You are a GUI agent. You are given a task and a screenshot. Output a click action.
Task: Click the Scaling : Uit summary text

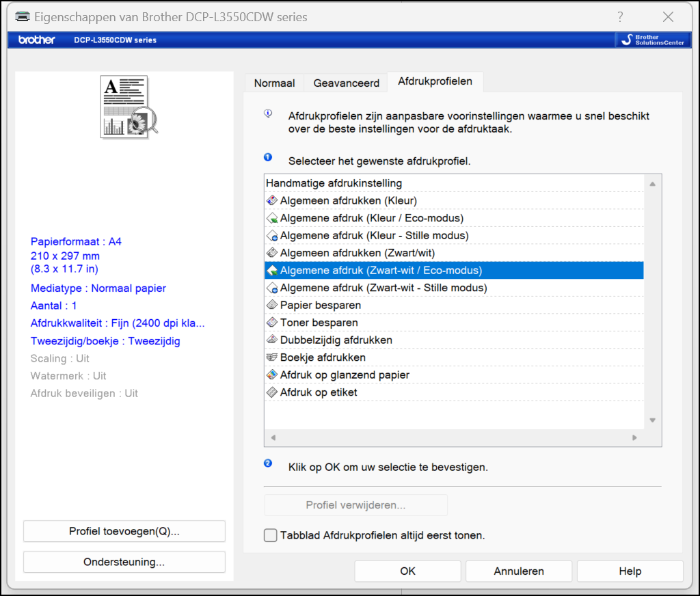[x=60, y=359]
